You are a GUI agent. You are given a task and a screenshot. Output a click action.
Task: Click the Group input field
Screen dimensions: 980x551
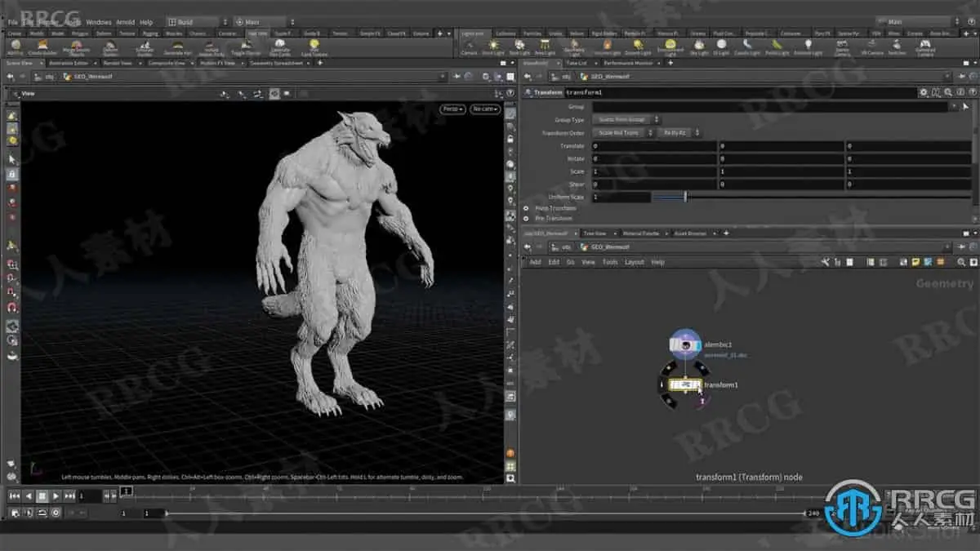tap(770, 106)
